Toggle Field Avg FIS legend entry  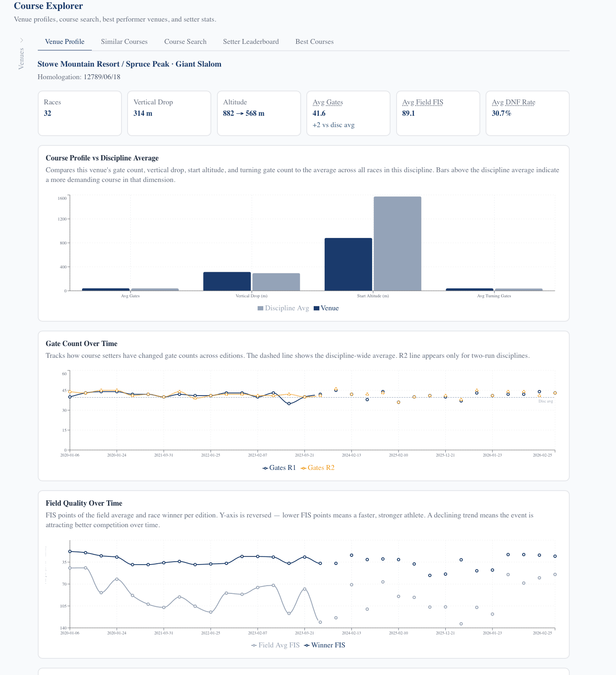click(275, 645)
